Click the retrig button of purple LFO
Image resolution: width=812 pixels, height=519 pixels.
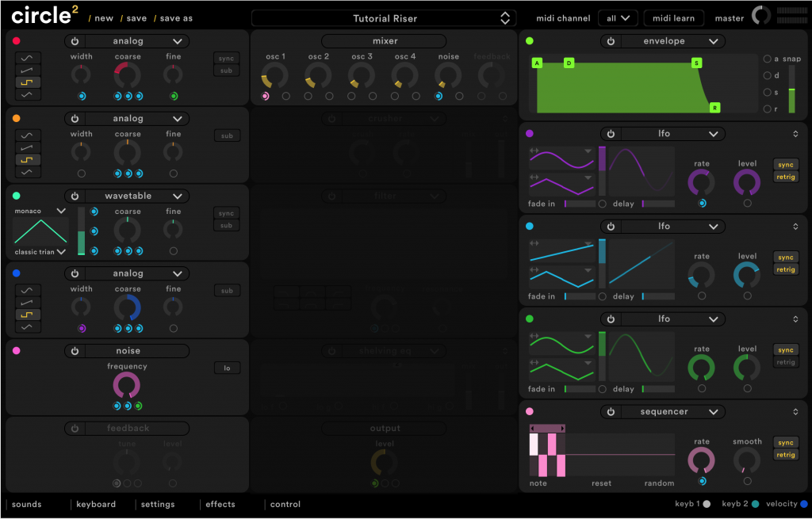tap(786, 177)
